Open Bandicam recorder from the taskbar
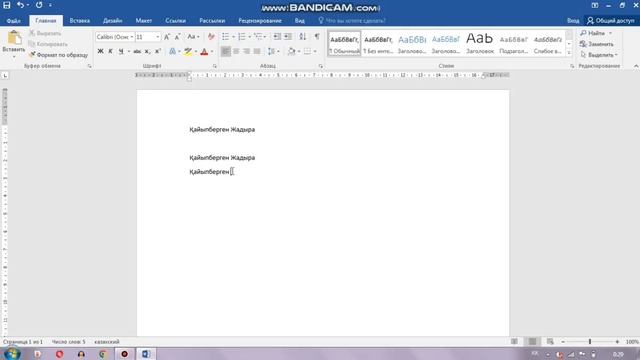640x360 pixels. (124, 354)
